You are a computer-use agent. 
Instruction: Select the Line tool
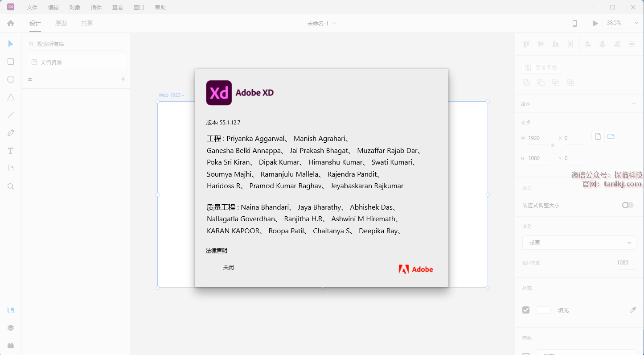11,115
